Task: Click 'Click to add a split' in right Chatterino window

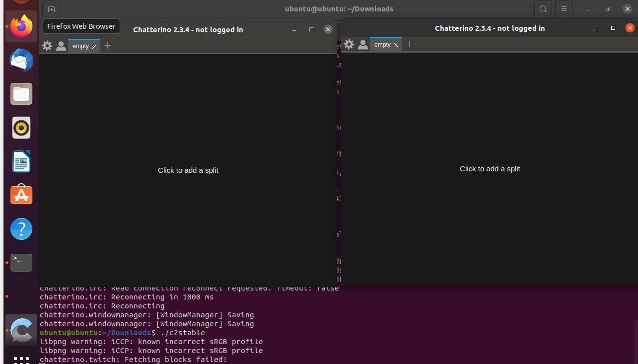Action: (x=490, y=169)
